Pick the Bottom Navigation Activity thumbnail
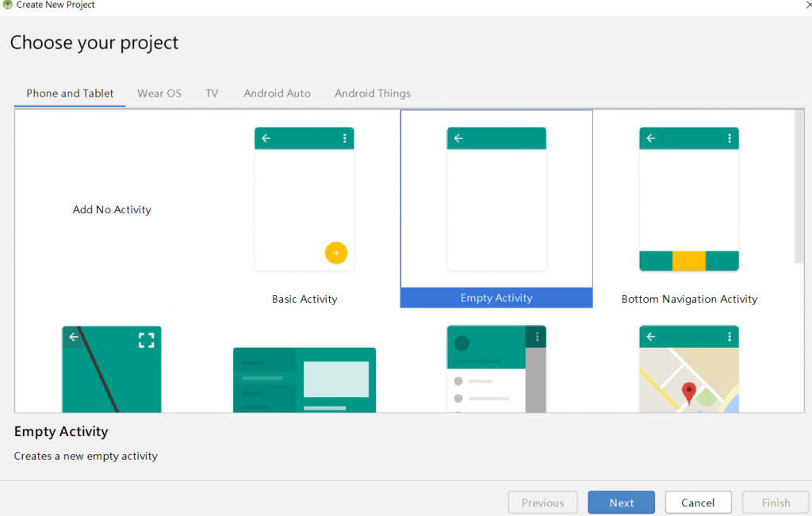This screenshot has width=812, height=516. coord(689,199)
